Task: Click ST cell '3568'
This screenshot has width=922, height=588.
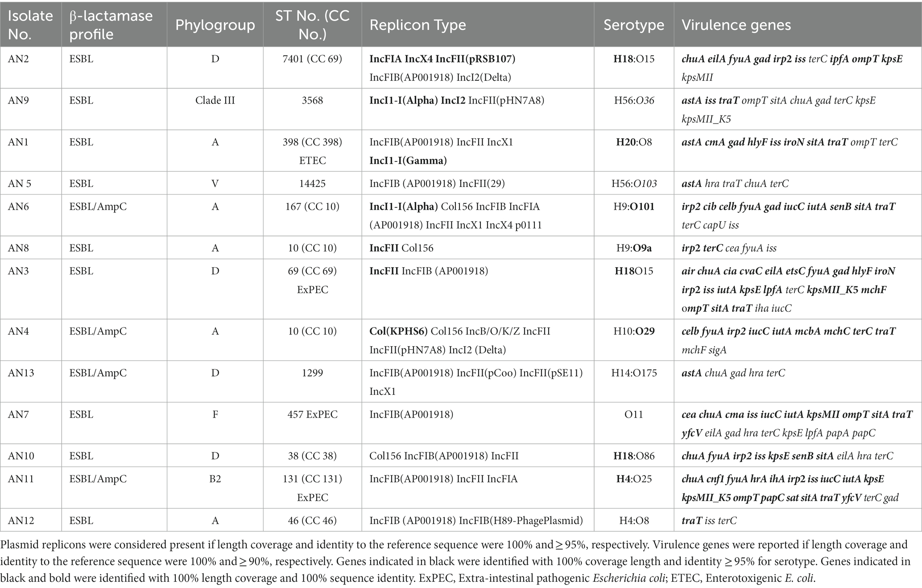Action: [312, 100]
